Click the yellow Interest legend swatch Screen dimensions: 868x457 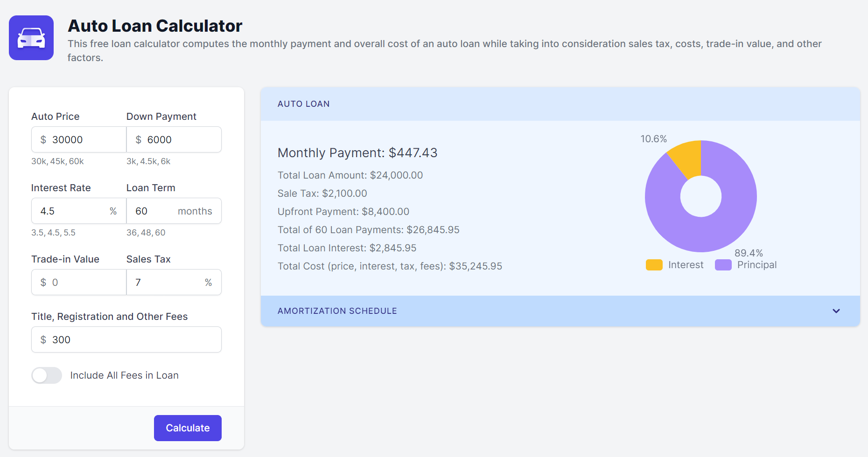[x=654, y=265]
